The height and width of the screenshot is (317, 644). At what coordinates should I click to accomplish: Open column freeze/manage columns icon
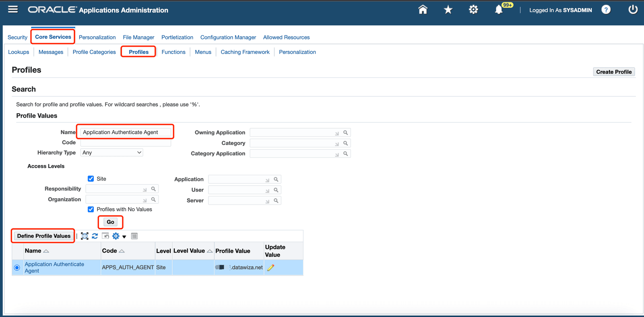pos(134,236)
